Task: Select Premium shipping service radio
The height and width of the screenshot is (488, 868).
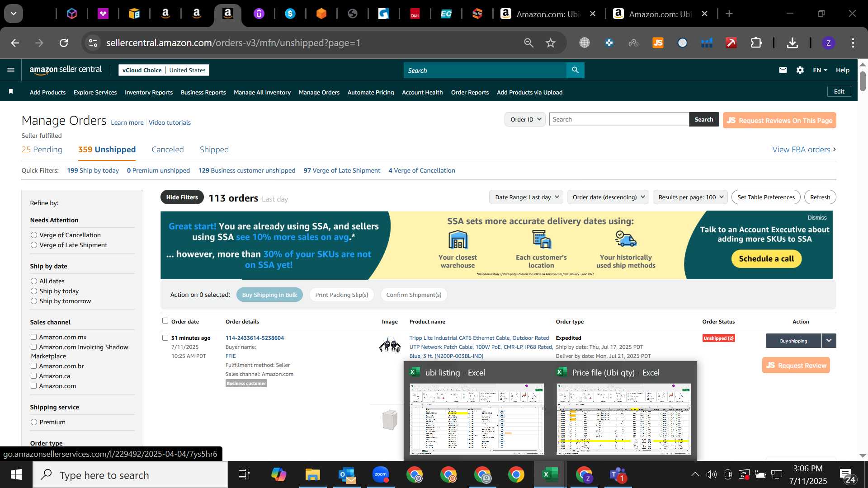Action: [x=34, y=422]
